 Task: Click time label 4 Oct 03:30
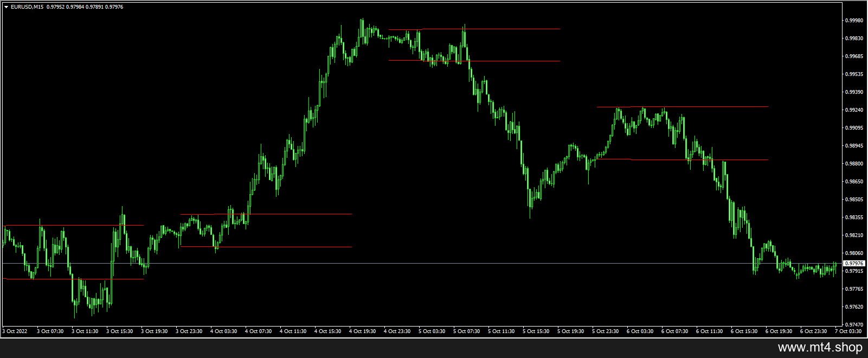(224, 331)
